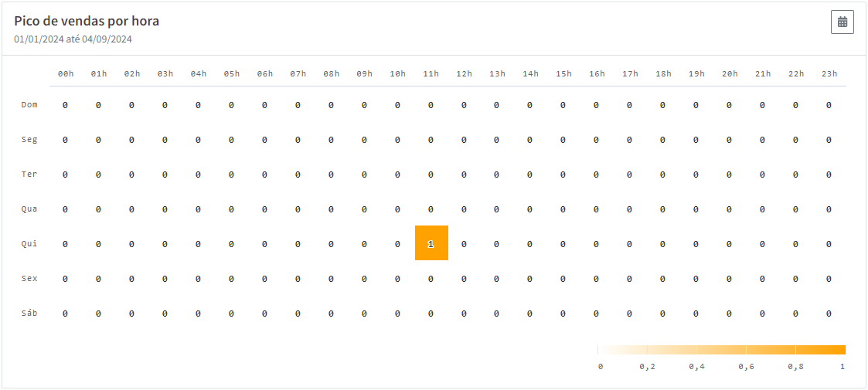868x390 pixels.
Task: Select the orange Qui 11h cell
Action: click(431, 242)
